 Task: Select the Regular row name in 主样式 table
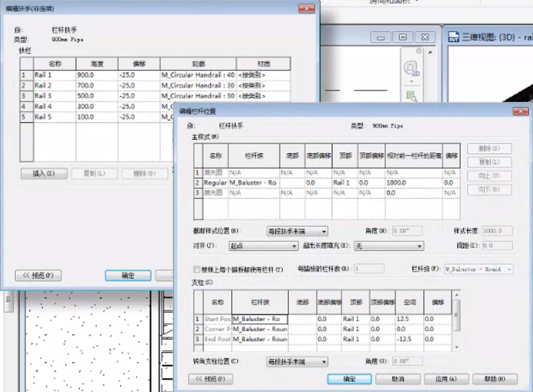216,183
